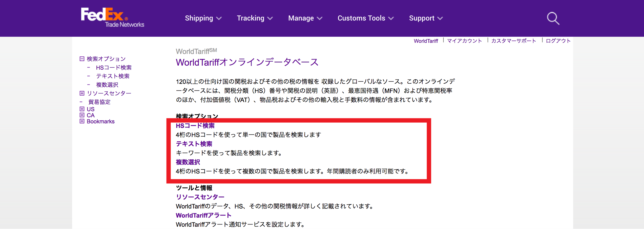Click the WorldTariff top link
Screen dimensions: 644x229
click(x=426, y=41)
